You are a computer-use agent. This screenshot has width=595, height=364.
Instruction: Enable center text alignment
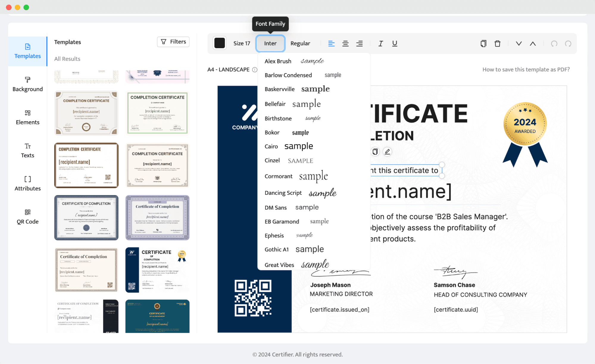345,43
